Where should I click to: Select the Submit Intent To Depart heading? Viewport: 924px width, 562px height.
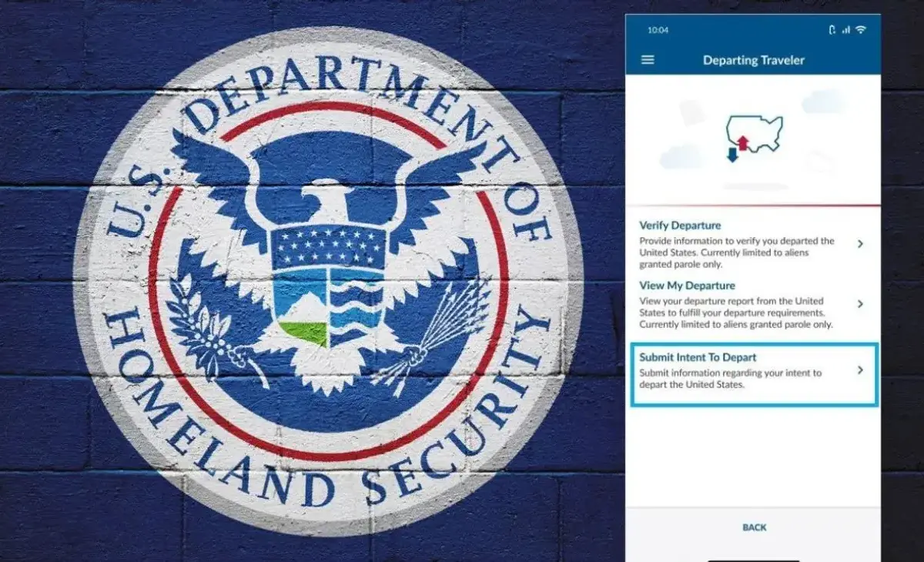coord(698,357)
